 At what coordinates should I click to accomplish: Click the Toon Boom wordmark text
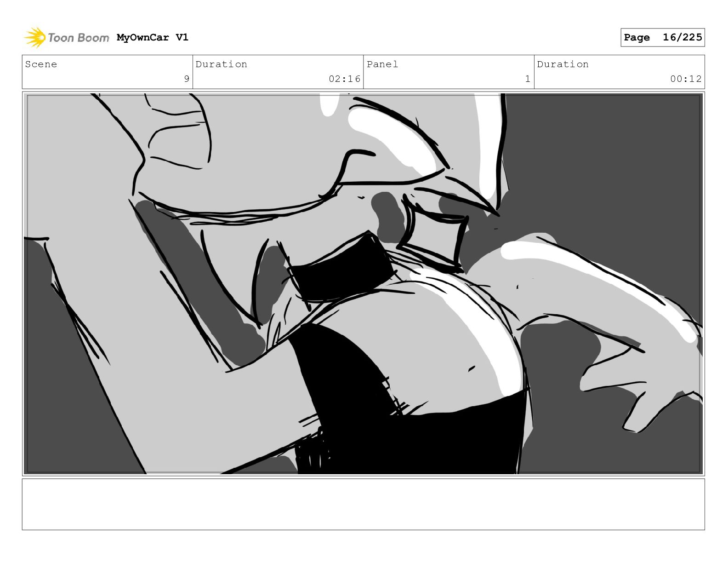point(78,38)
